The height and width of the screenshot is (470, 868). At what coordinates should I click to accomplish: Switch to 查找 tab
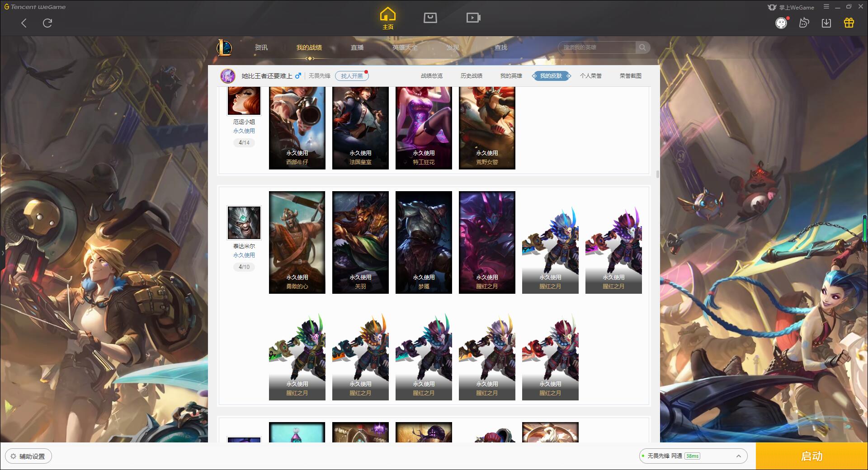pos(500,47)
